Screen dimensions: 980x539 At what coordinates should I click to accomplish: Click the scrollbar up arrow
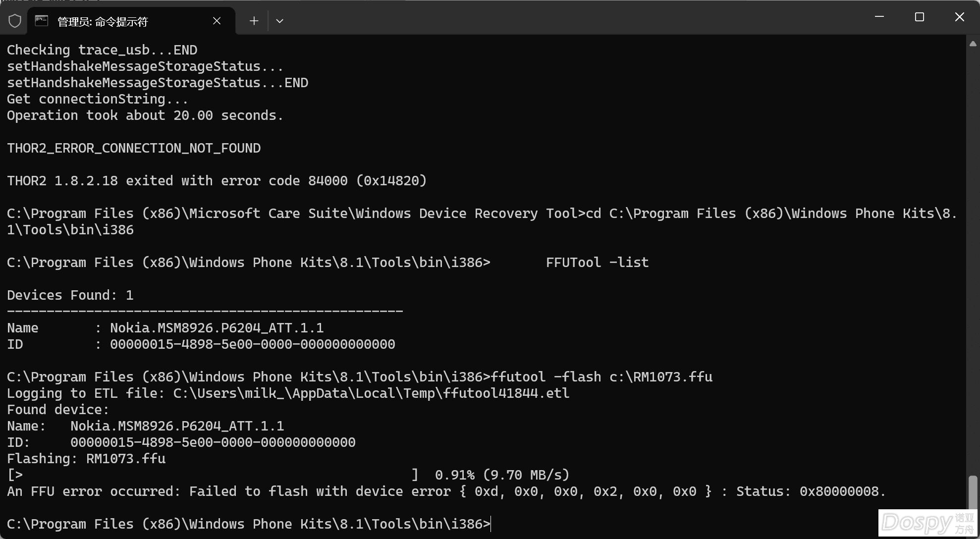[973, 44]
